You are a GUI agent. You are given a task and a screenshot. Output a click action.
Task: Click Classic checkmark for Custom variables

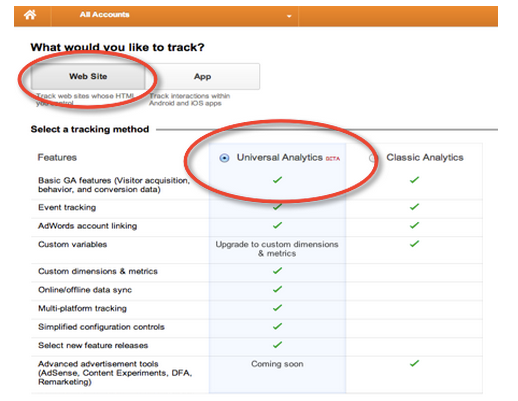(x=414, y=244)
